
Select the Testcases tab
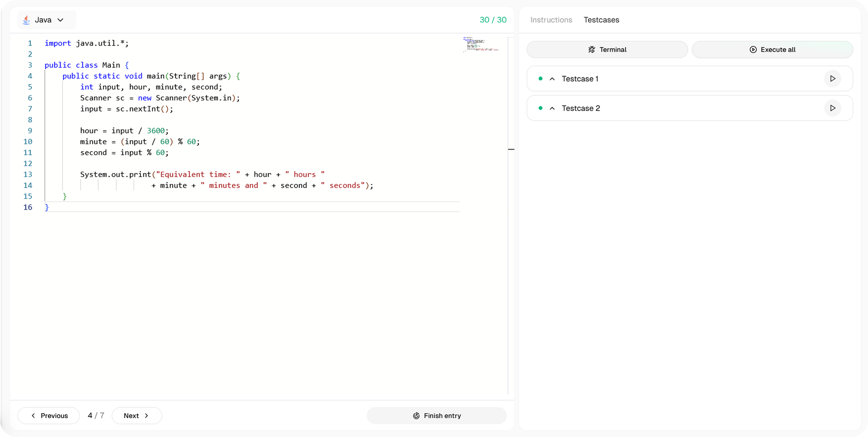[x=601, y=20]
